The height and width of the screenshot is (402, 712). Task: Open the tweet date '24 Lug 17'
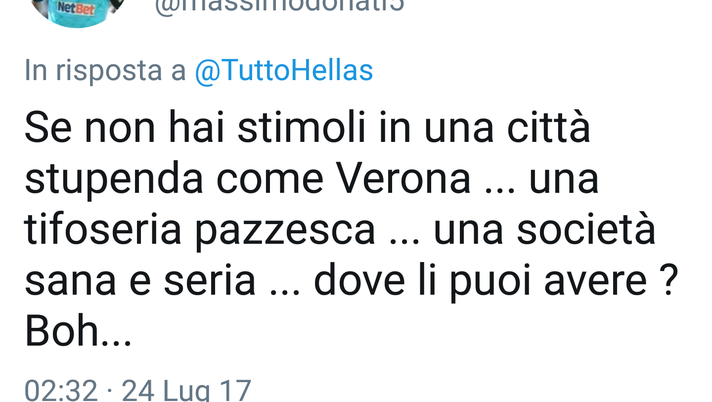(187, 391)
